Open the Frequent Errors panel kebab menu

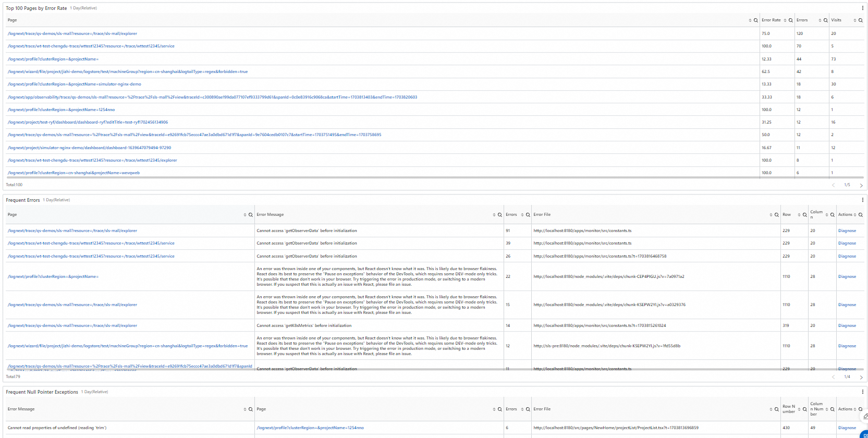[862, 200]
